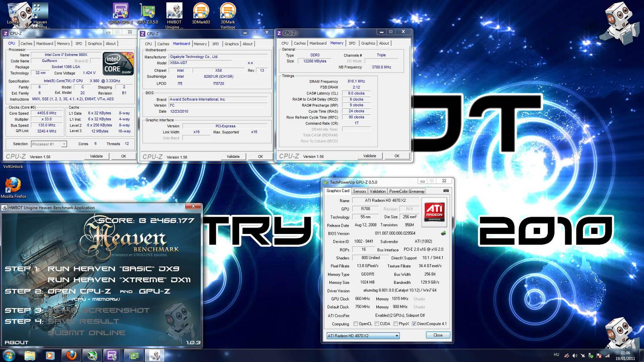The image size is (644, 362).
Task: Select CPU tab in middle CPU-Z window
Action: (149, 44)
